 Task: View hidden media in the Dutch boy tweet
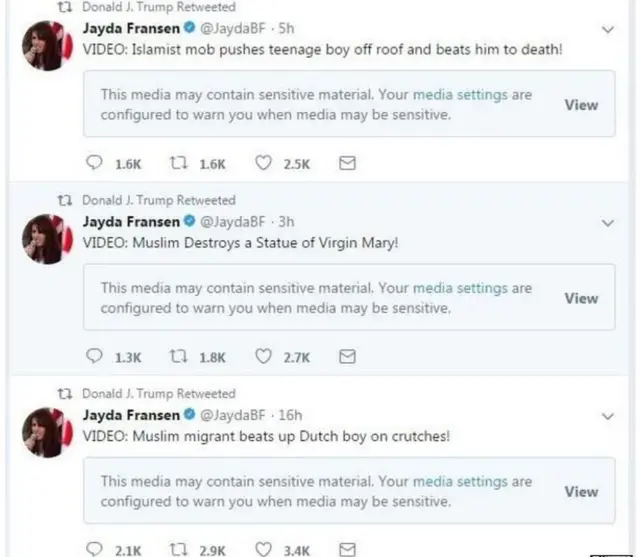tap(581, 491)
